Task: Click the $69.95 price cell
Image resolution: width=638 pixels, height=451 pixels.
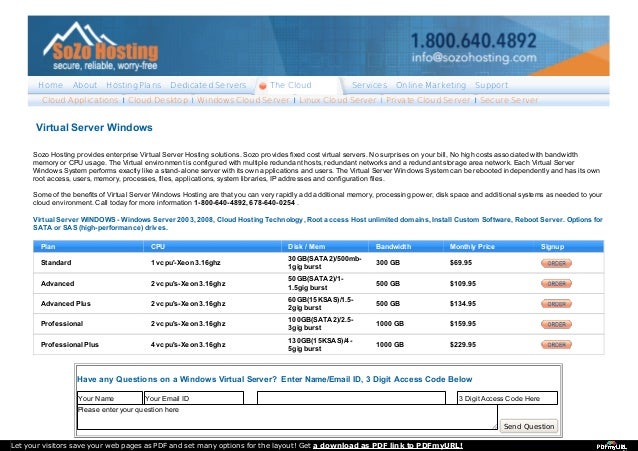Action: 461,263
